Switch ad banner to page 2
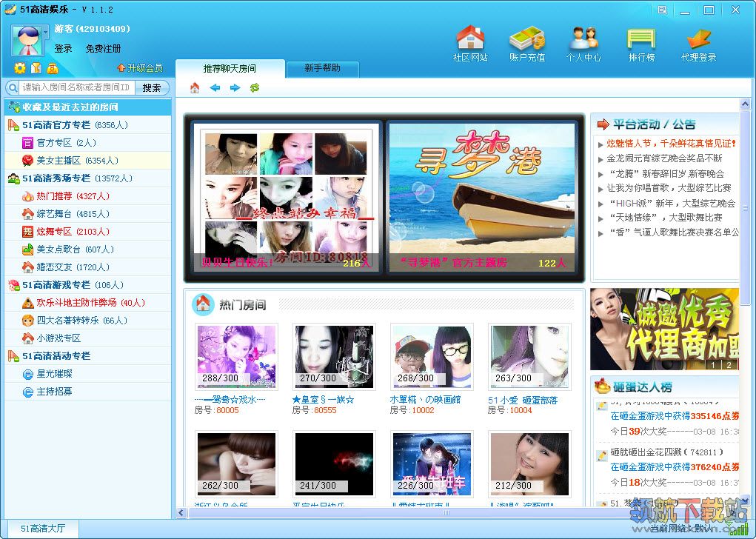756x539 pixels. (729, 365)
